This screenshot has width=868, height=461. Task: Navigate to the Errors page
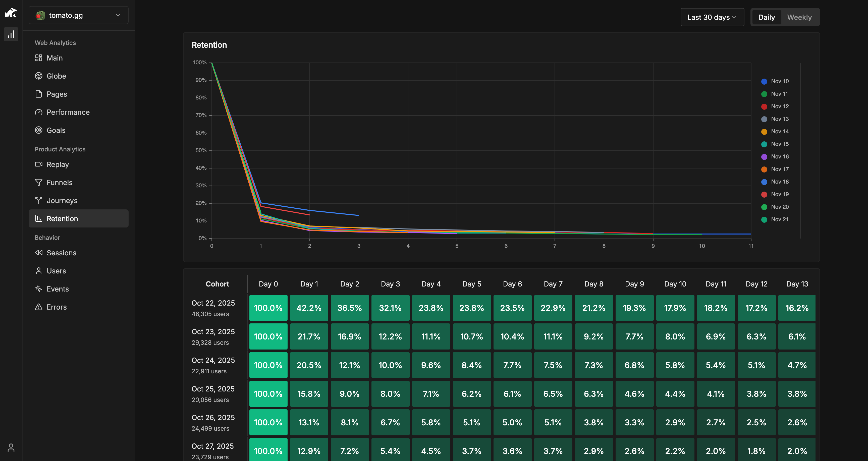coord(57,307)
